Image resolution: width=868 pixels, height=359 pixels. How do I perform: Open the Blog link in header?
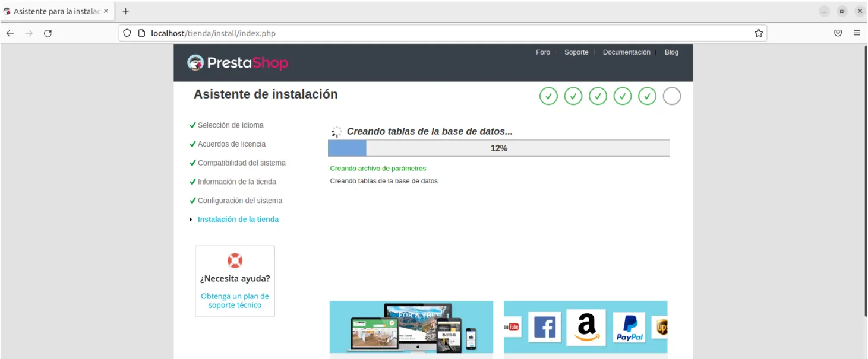(x=671, y=52)
